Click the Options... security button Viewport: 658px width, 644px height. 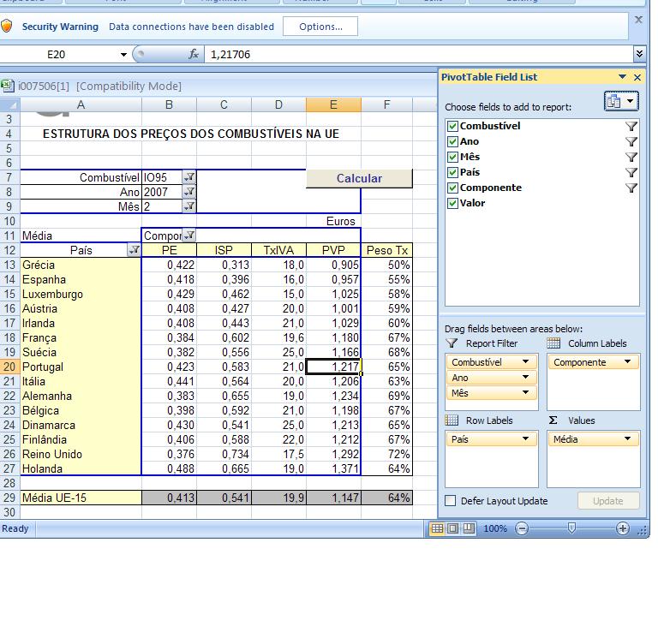point(320,27)
